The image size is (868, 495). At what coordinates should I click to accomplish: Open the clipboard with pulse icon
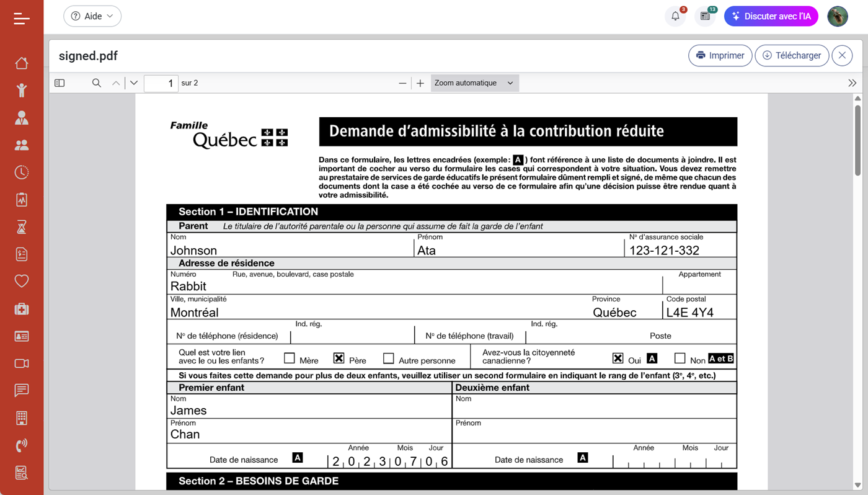coord(22,200)
